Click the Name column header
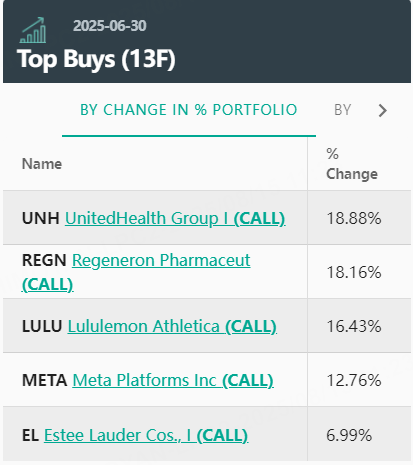The image size is (413, 465). 42,164
